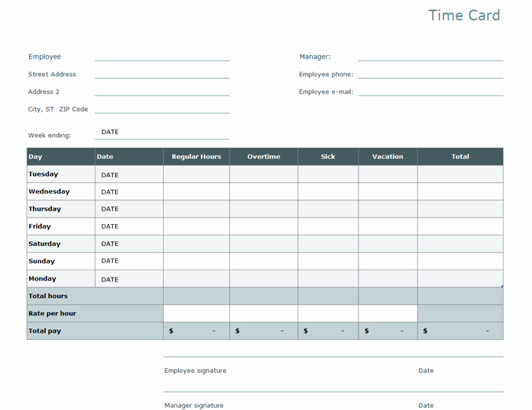Select Total pay Sick amount
532x410 pixels.
[328, 331]
